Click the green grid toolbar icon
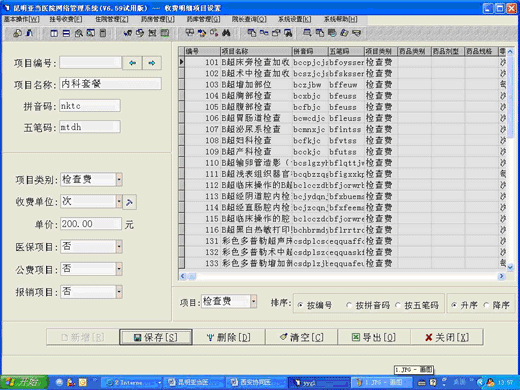This screenshot has height=390, width=520. [x=165, y=33]
